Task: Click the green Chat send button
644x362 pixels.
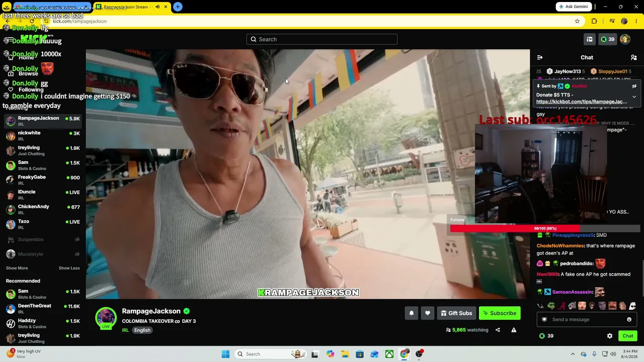Action: (x=628, y=336)
